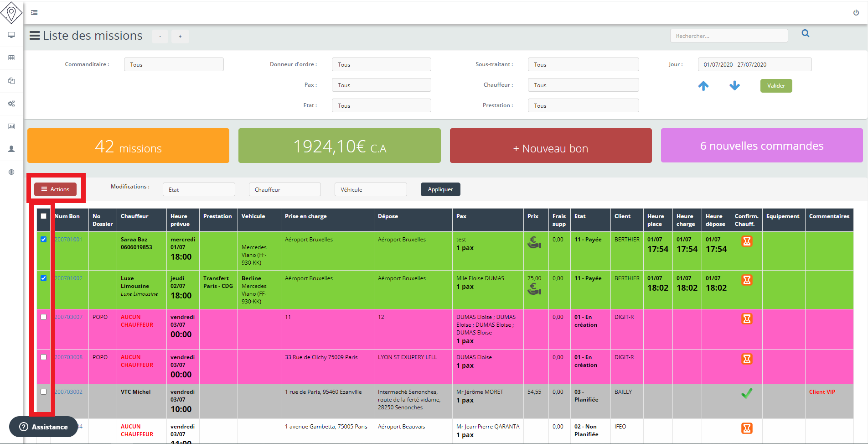Toggle the select-all checkbox in table header
Screen dimensions: 868x444
pyautogui.click(x=44, y=216)
